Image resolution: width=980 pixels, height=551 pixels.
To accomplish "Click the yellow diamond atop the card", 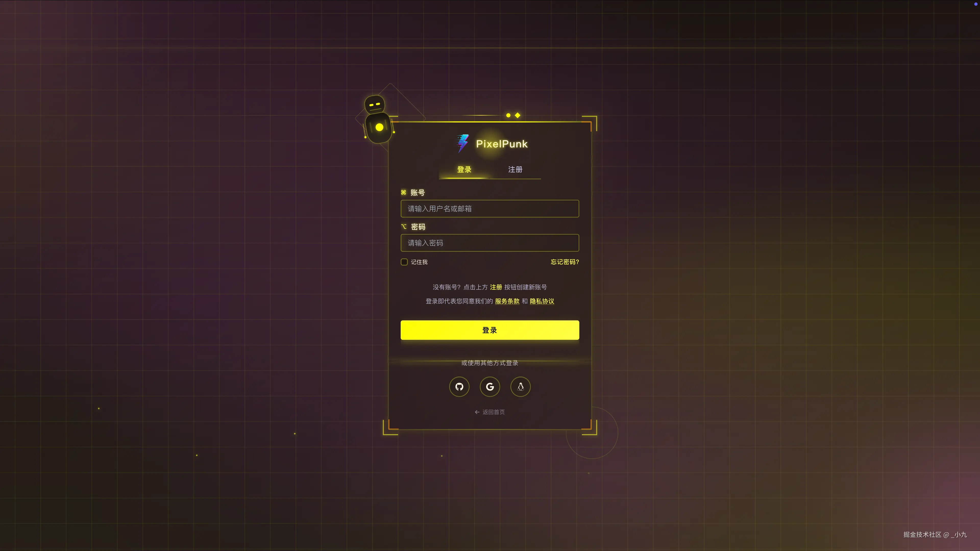I will [x=517, y=115].
